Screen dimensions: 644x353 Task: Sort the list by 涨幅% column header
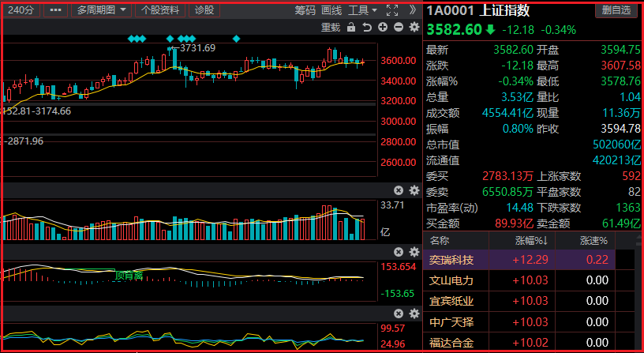[x=530, y=241]
